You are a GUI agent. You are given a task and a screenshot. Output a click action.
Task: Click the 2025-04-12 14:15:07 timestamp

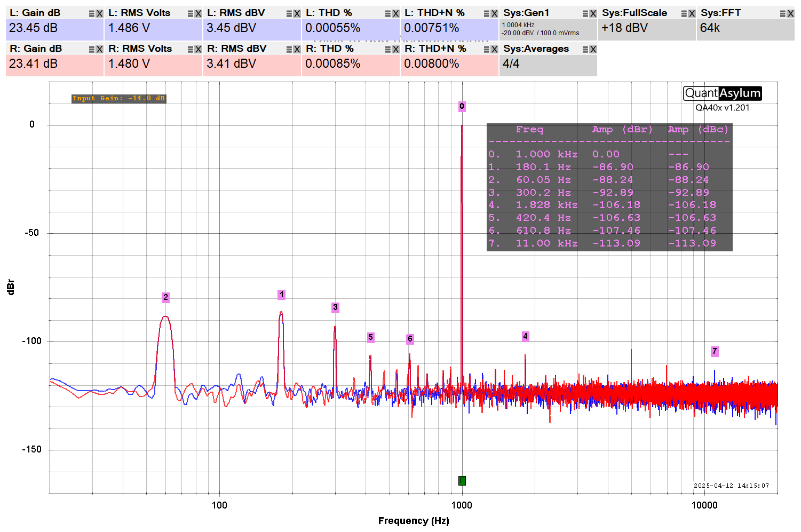pyautogui.click(x=731, y=486)
